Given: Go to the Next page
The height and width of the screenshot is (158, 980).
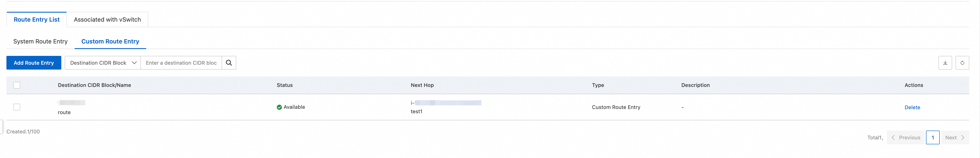Looking at the screenshot, I should 954,137.
